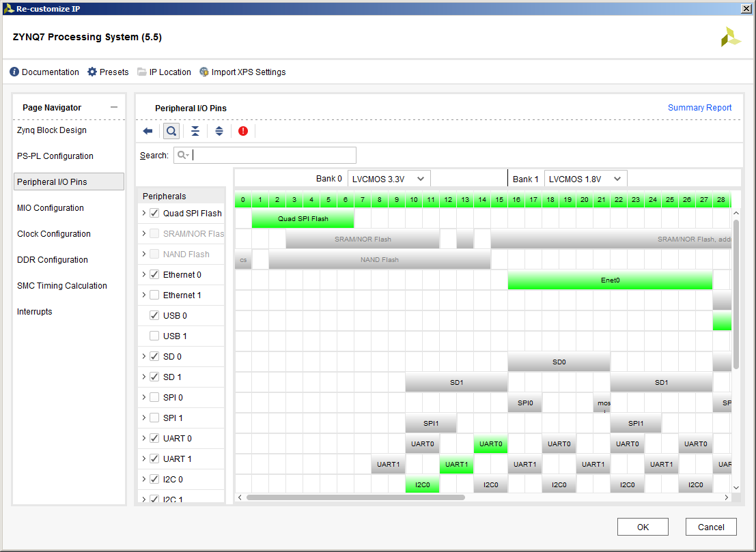Expand I2C 0 tree row
756x552 pixels.
point(143,479)
